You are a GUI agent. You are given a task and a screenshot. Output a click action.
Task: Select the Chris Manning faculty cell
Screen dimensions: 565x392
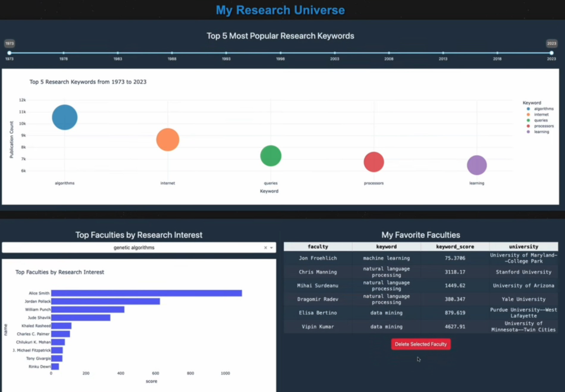[318, 272]
